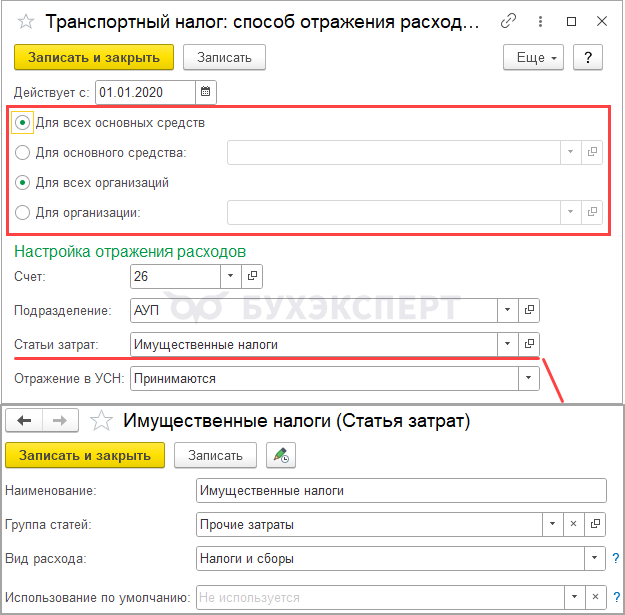Click Действует с date field
The height and width of the screenshot is (615, 625).
pos(145,92)
